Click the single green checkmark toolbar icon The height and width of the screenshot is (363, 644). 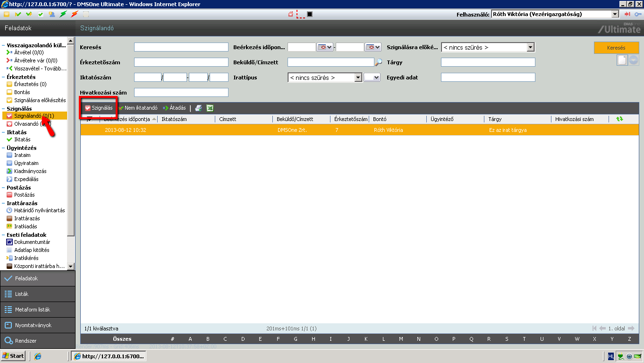click(x=18, y=14)
